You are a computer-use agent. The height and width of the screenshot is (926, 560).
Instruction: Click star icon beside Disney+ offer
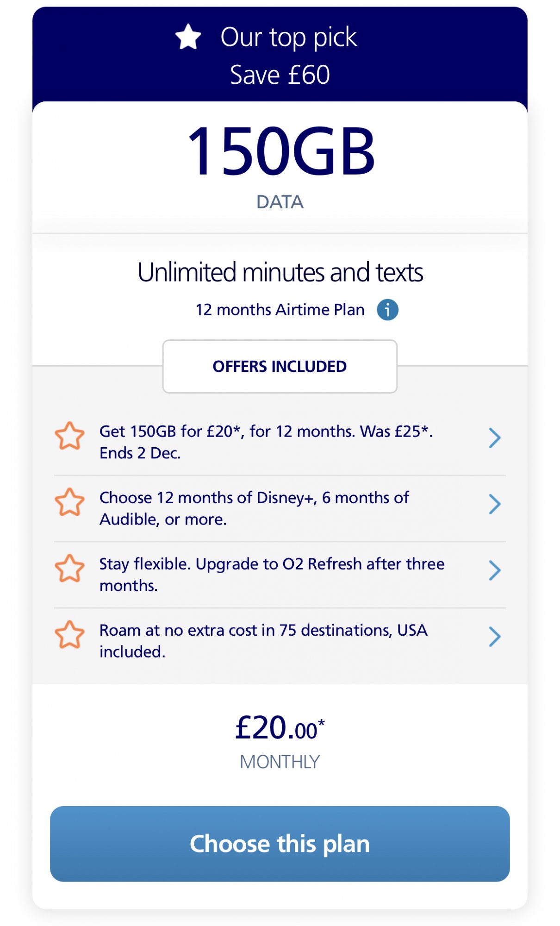[70, 502]
